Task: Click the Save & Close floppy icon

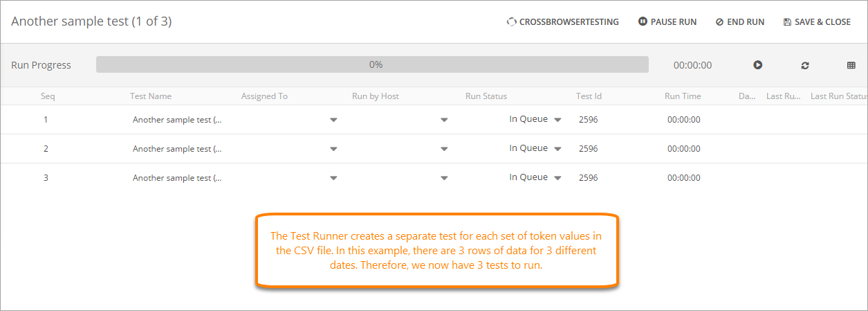Action: pyautogui.click(x=787, y=22)
